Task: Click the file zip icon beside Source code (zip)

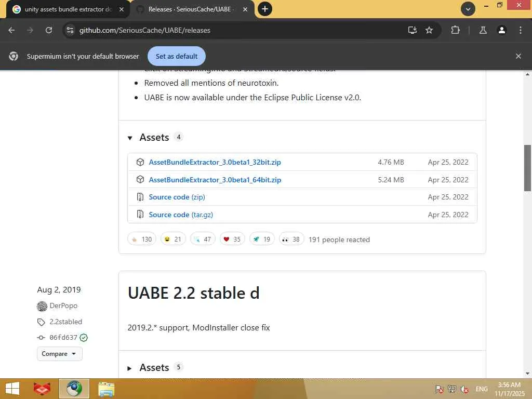Action: [x=140, y=197]
